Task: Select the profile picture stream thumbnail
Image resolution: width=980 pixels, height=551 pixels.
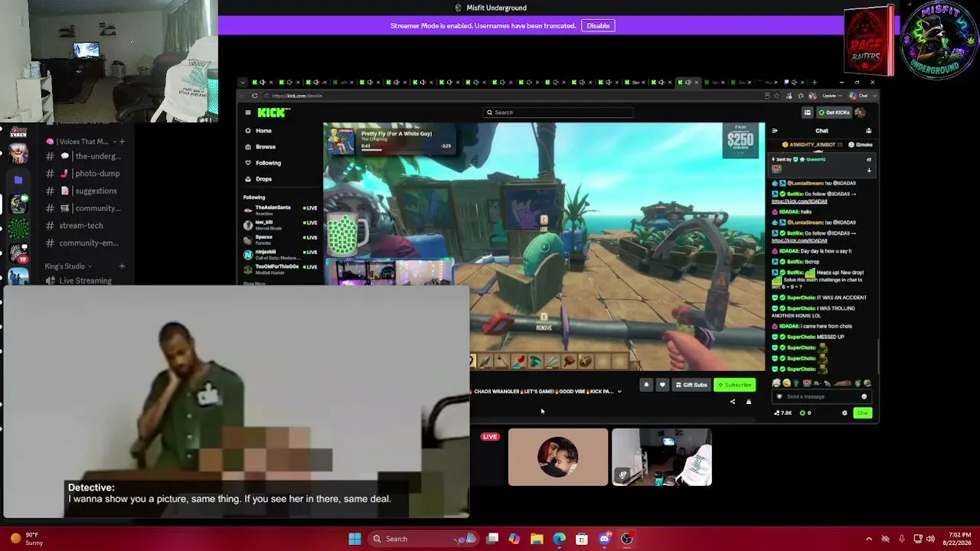Action: [558, 457]
